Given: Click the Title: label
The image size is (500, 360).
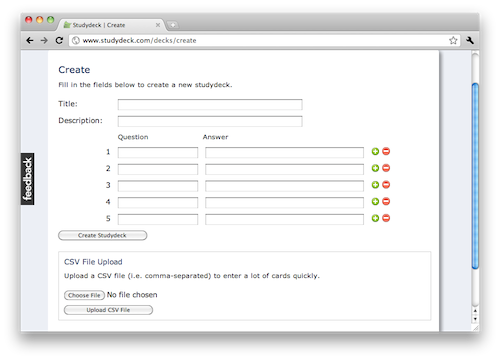Looking at the screenshot, I should (68, 104).
